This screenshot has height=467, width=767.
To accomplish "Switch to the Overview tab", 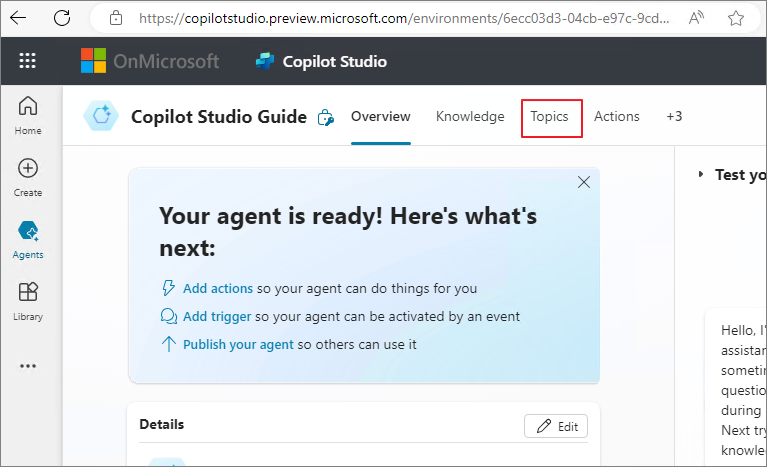I will click(381, 116).
